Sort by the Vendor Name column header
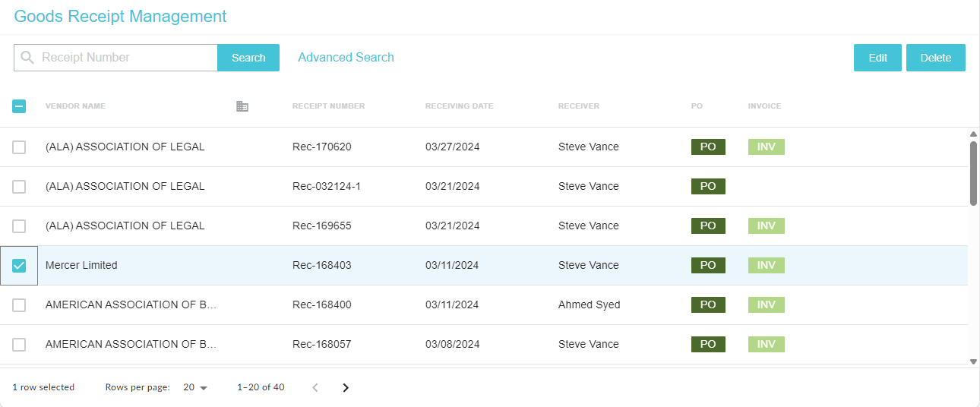The image size is (980, 407). tap(75, 106)
